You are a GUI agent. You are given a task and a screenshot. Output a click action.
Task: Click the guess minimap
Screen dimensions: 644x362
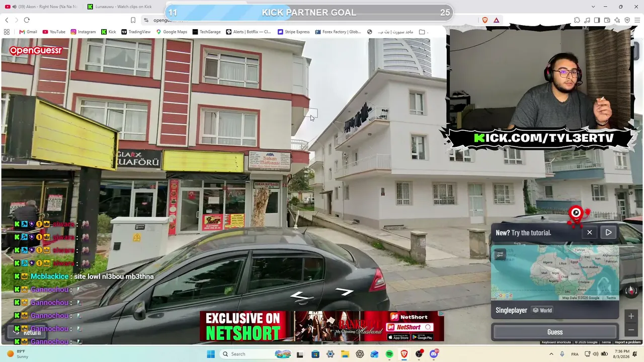[555, 273]
